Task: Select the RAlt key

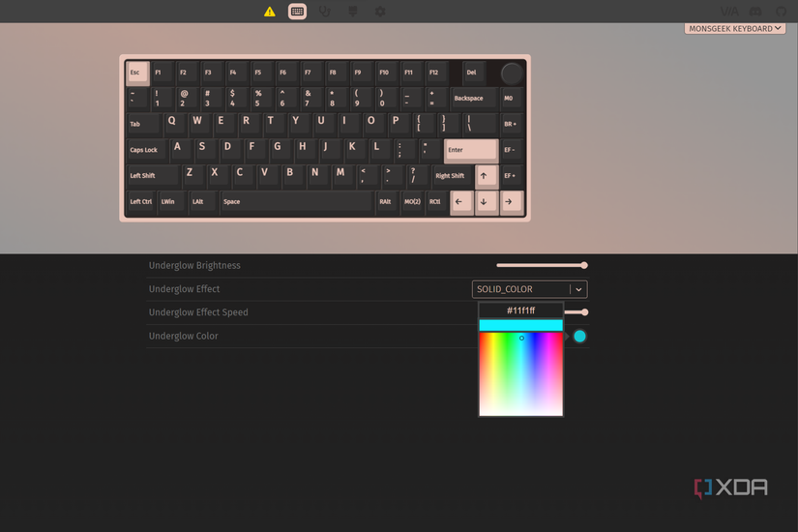Action: tap(387, 202)
